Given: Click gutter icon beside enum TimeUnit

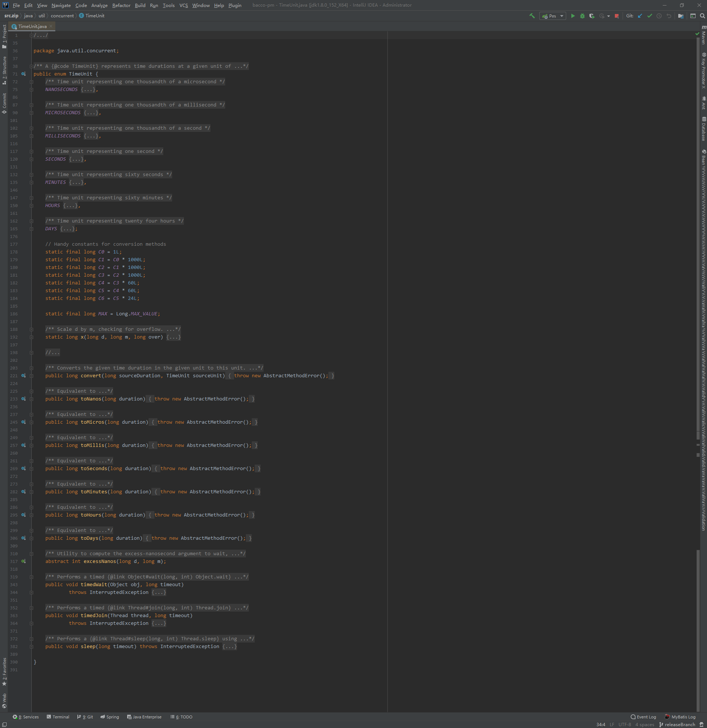Looking at the screenshot, I should click(24, 74).
